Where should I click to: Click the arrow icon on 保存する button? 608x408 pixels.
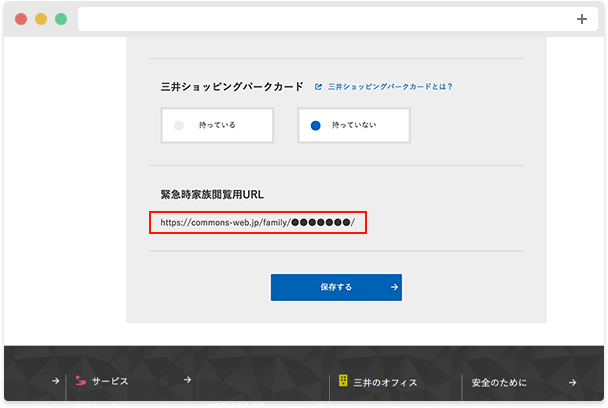394,287
